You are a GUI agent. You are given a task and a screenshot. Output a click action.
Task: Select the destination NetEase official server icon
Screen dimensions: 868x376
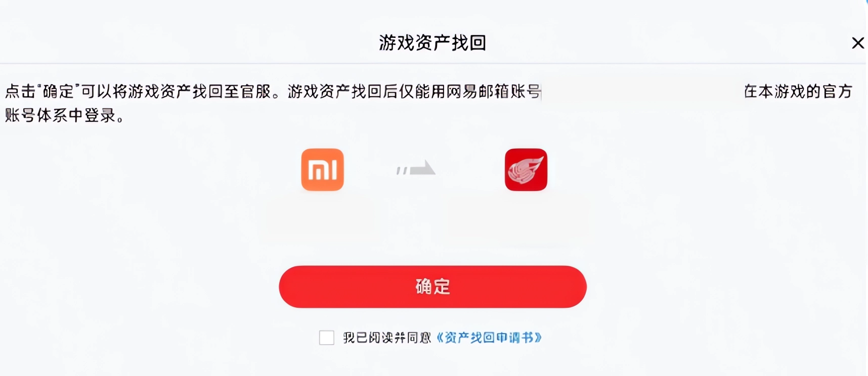(x=526, y=170)
